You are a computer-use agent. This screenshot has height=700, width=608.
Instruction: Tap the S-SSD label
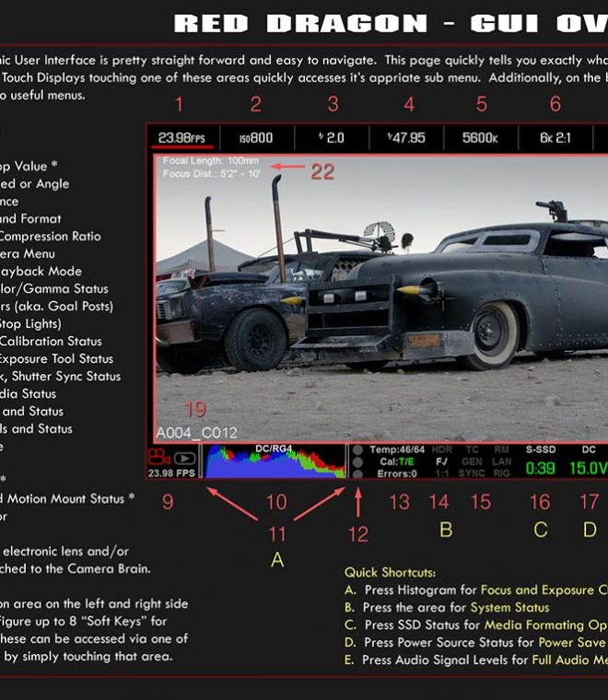click(x=541, y=449)
